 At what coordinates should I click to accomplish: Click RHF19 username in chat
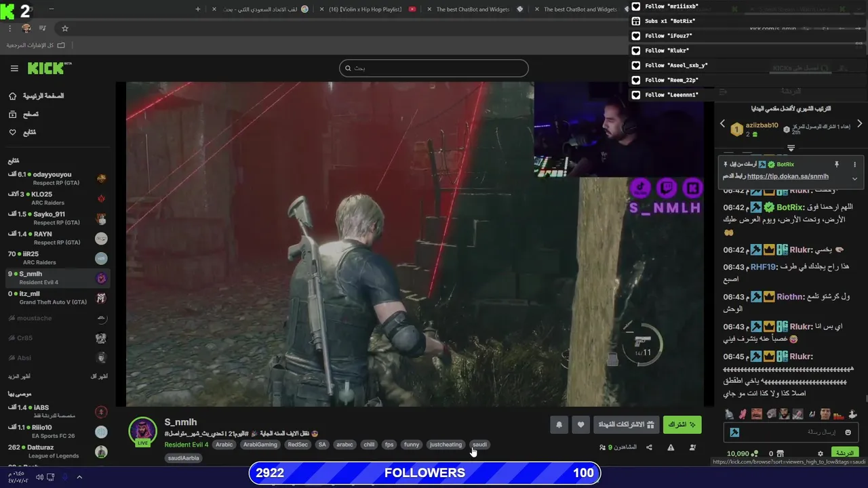[763, 267]
